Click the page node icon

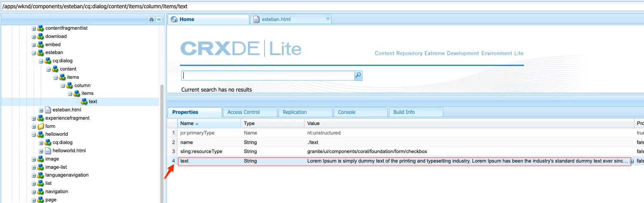click(x=40, y=200)
